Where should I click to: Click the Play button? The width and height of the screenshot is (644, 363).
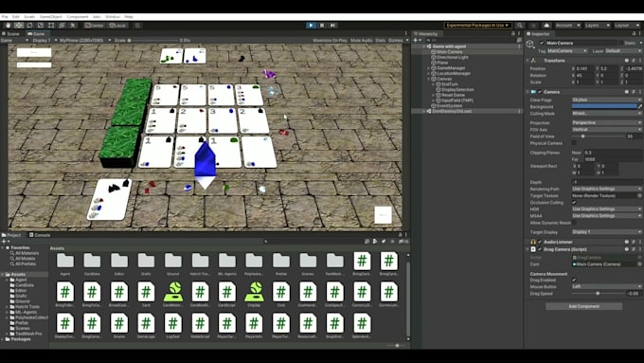pyautogui.click(x=311, y=25)
